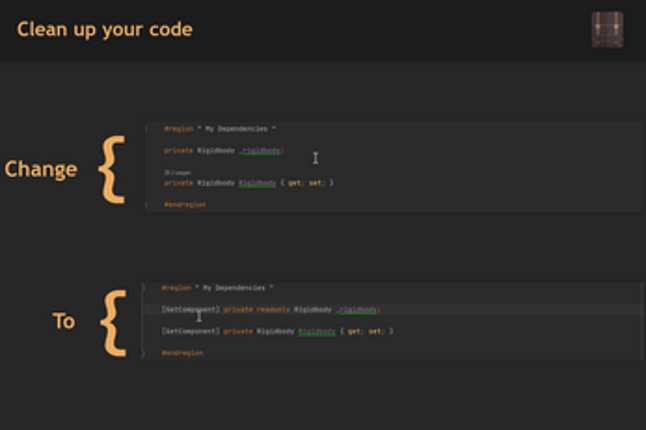646x430 pixels.
Task: Click the _rigidbody field in the bottom snippet
Action: point(358,310)
